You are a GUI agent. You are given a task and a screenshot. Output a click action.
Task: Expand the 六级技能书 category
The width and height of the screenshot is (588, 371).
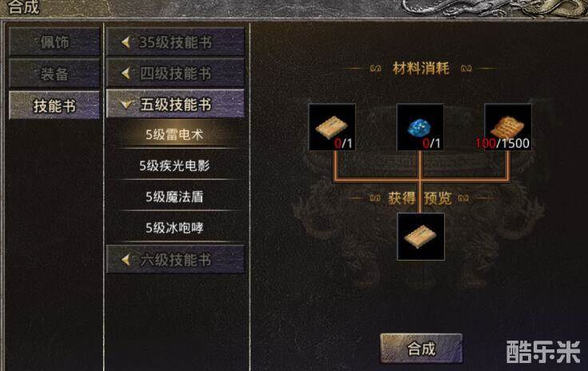click(176, 259)
